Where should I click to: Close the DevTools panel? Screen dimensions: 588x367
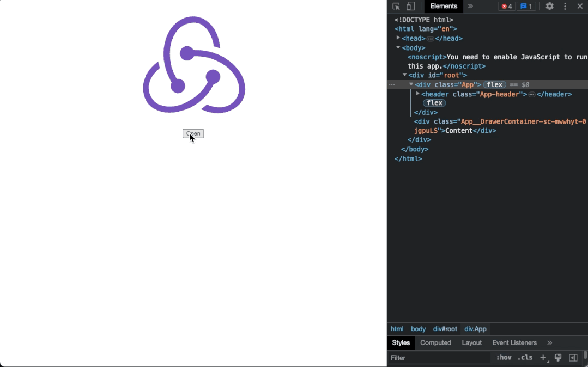[580, 7]
